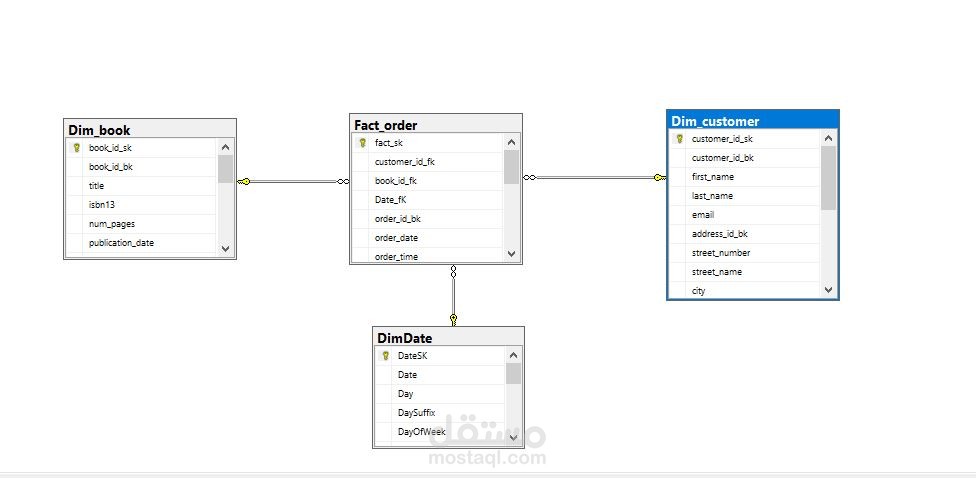Image resolution: width=976 pixels, height=478 pixels.
Task: Select the DaySuffix column row
Action: pyautogui.click(x=439, y=413)
